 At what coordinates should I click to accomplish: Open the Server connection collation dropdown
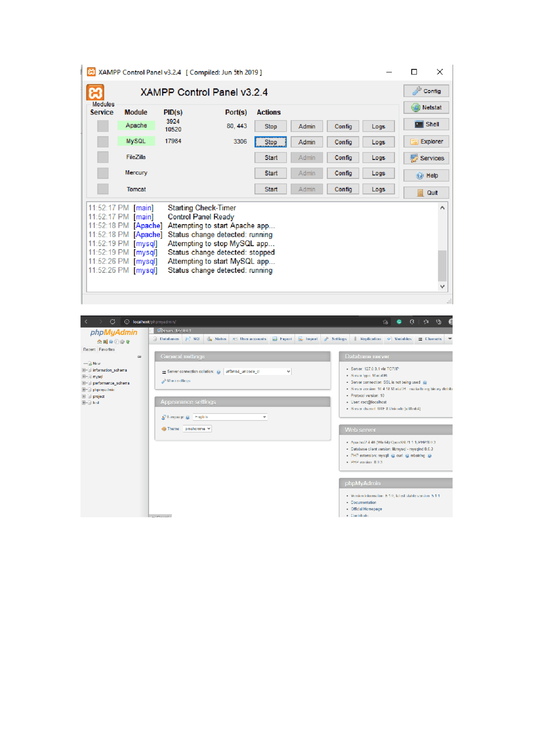coord(257,372)
